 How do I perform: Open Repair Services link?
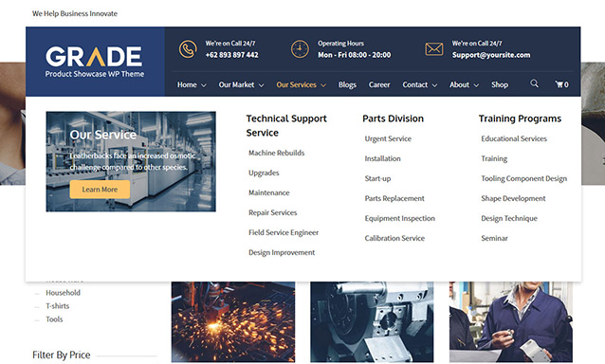pos(273,213)
